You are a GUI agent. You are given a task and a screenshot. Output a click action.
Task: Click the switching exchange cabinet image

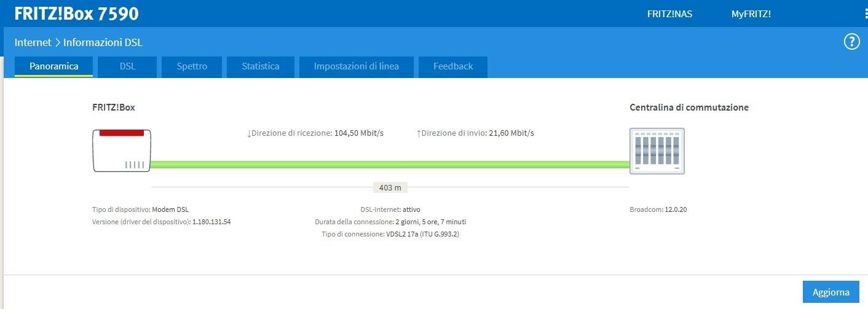657,151
